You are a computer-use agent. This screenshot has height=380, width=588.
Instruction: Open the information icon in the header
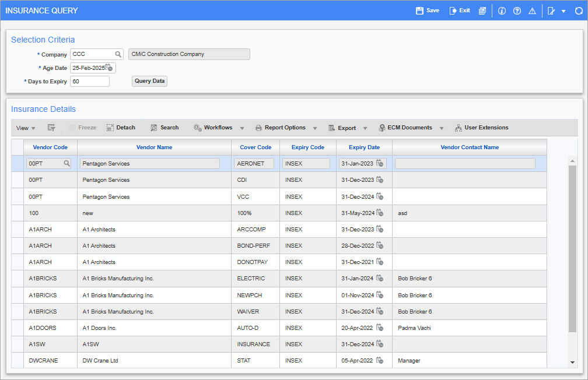[502, 11]
